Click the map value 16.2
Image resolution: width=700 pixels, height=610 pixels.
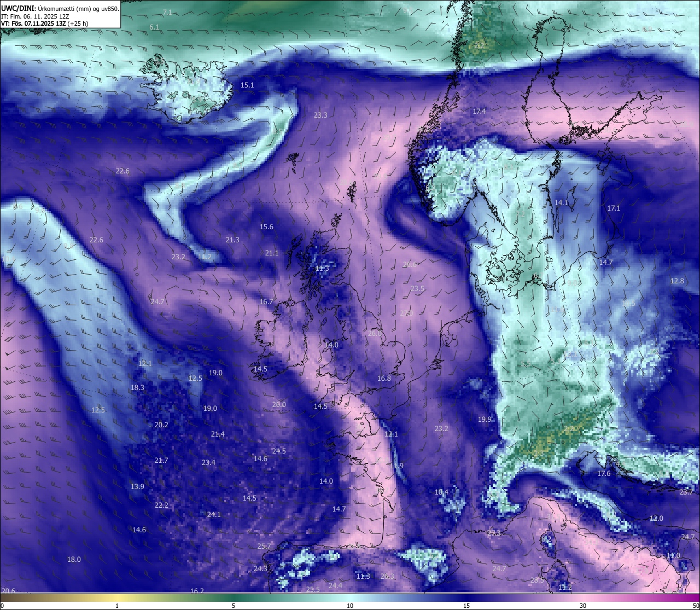(197, 591)
